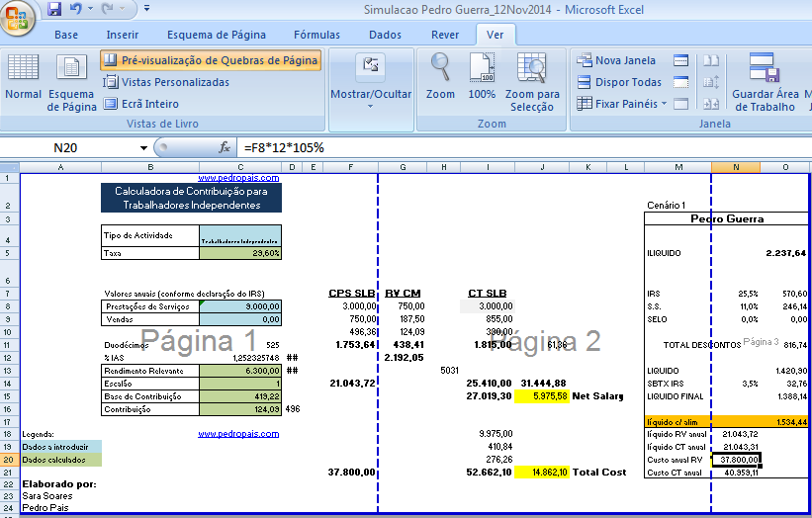The width and height of the screenshot is (812, 518).
Task: Select the Pedro Guerra header cell
Action: [x=727, y=218]
